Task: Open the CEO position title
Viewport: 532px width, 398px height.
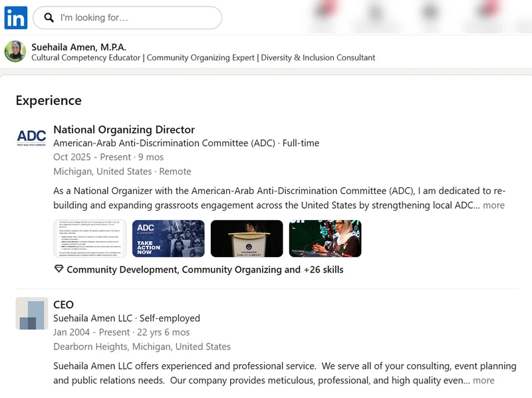Action: point(63,304)
